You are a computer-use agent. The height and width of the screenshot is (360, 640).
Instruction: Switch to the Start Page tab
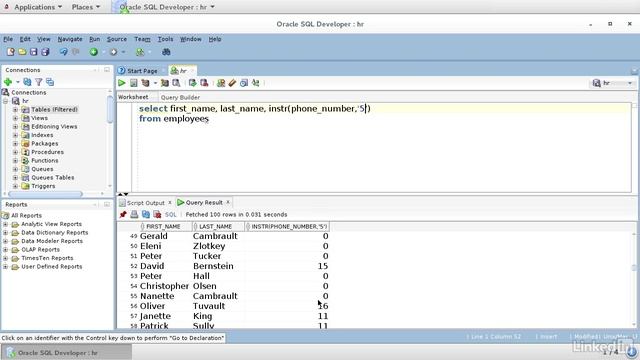[x=142, y=71]
